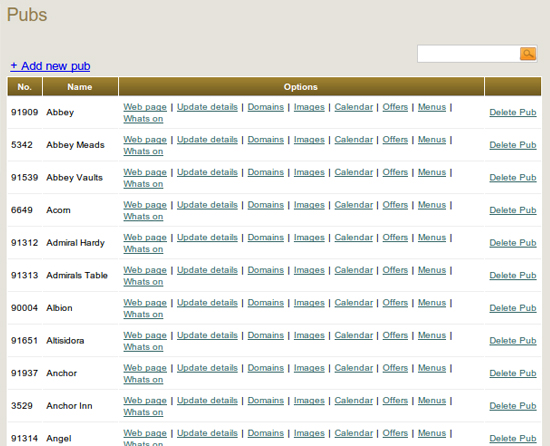Screen dimensions: 550x446
Task: Open Menus for Altisidora pub
Action: [432, 335]
